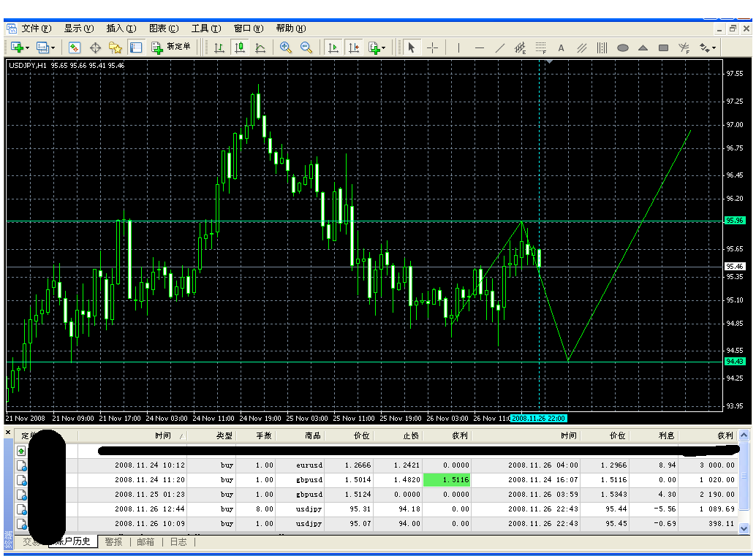Open the Favorites star folder icon
This screenshot has height=556, width=756.
point(116,47)
